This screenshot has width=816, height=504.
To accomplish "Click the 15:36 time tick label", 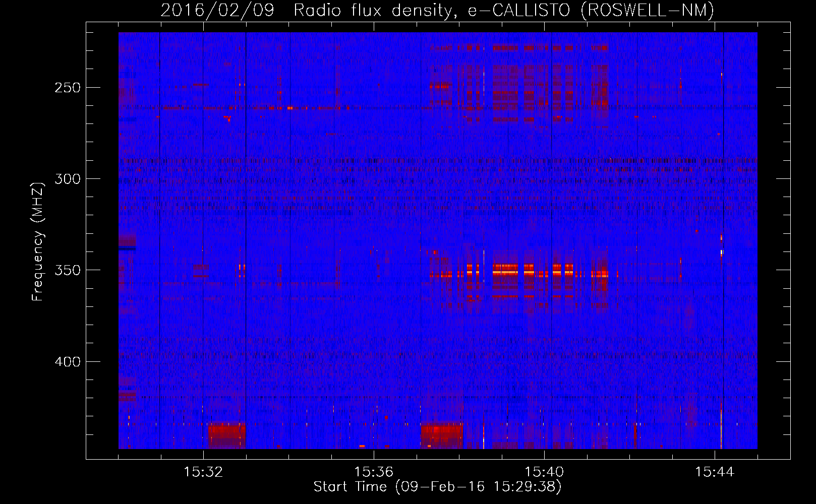I will tap(374, 472).
